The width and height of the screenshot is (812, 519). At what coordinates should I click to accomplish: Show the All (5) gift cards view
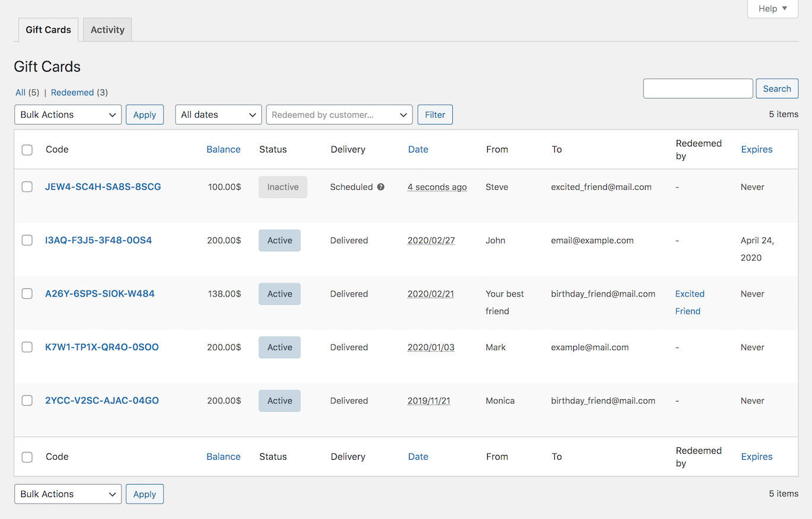pos(27,93)
